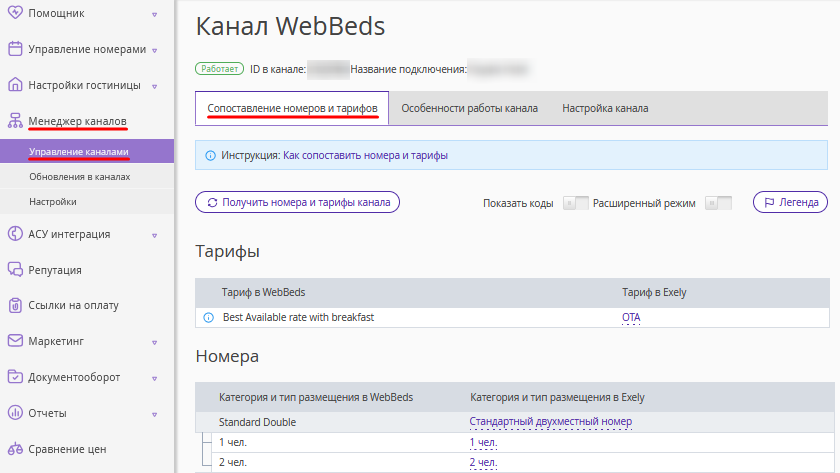Click refresh icon in Получить номера button
The height and width of the screenshot is (473, 840).
pyautogui.click(x=212, y=202)
